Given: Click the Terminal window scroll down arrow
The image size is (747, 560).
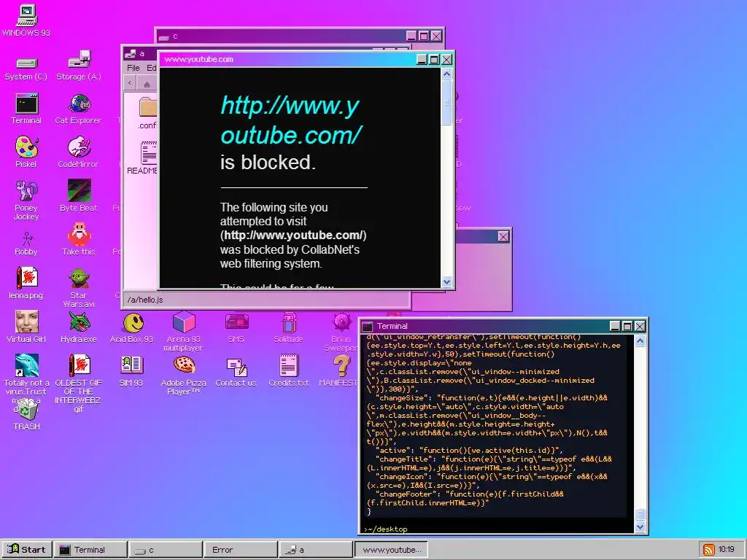Looking at the screenshot, I should point(640,526).
